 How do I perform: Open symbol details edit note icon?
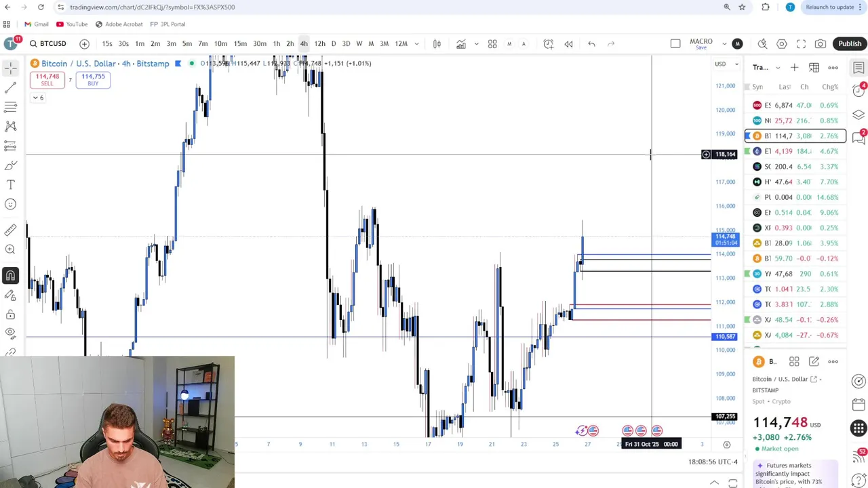[x=814, y=362]
